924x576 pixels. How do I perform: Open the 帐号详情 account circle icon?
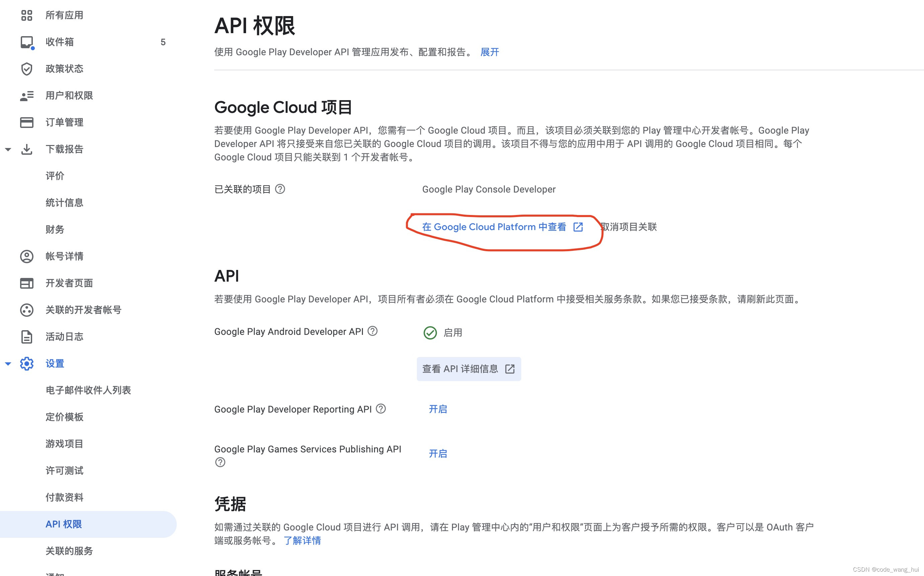(x=27, y=257)
